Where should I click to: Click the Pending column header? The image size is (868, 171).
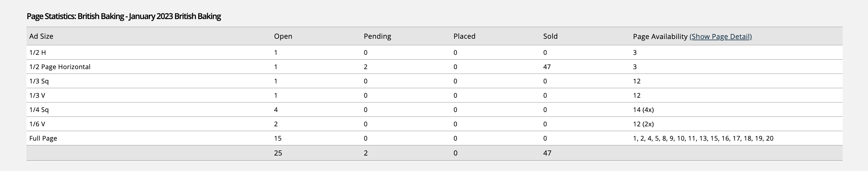pos(377,36)
